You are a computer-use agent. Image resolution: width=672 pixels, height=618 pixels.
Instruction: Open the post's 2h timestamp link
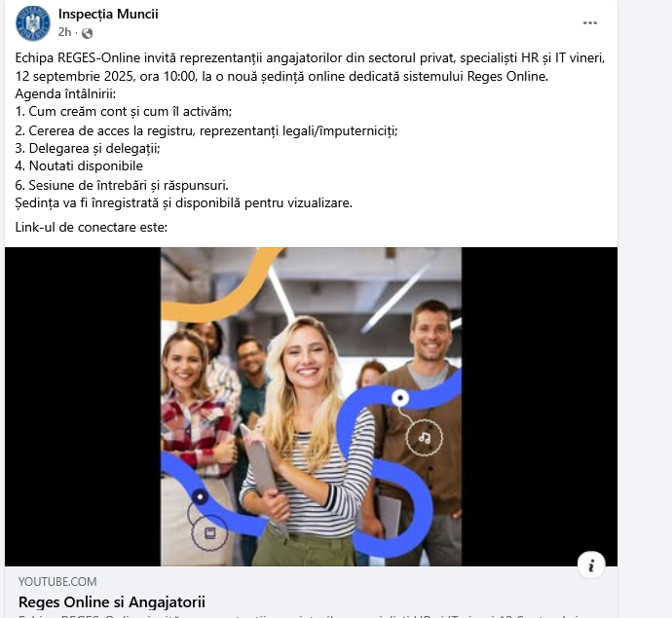point(64,32)
